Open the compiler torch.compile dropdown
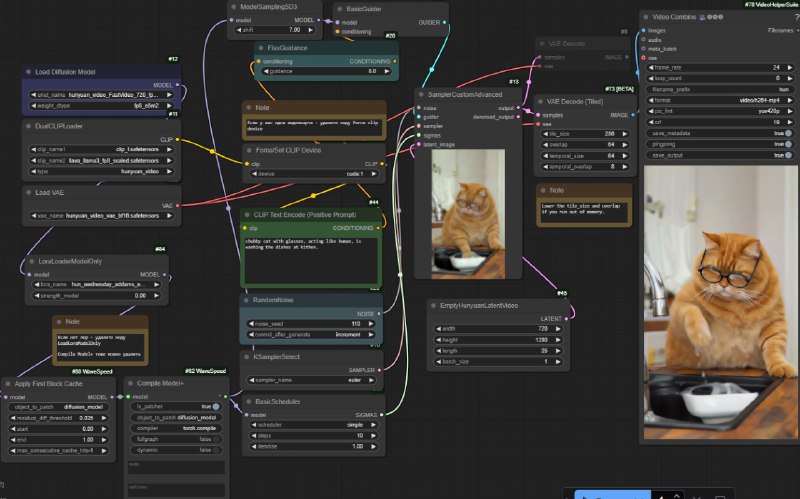The width and height of the screenshot is (800, 499). 177,429
